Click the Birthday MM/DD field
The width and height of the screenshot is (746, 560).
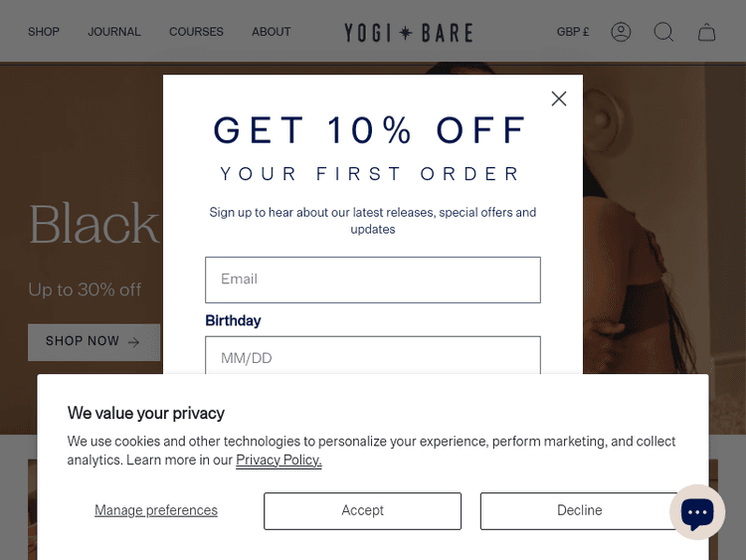(373, 357)
